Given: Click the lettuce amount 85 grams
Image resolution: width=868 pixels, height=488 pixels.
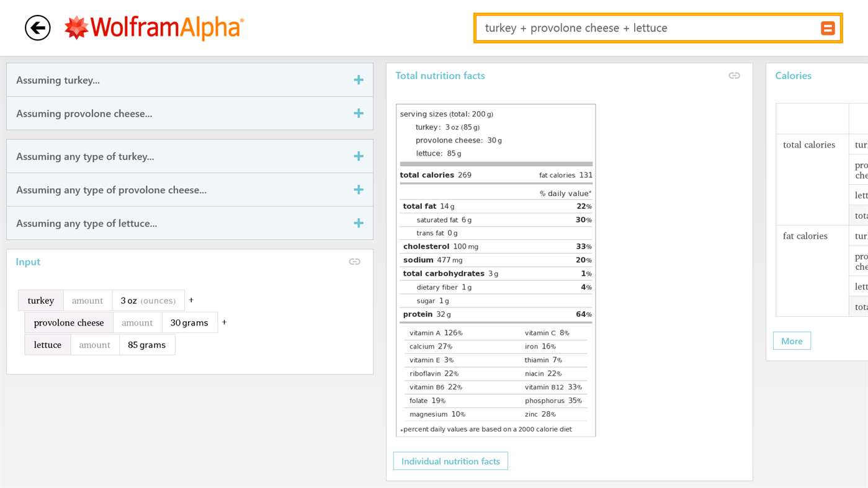Looking at the screenshot, I should coord(147,345).
